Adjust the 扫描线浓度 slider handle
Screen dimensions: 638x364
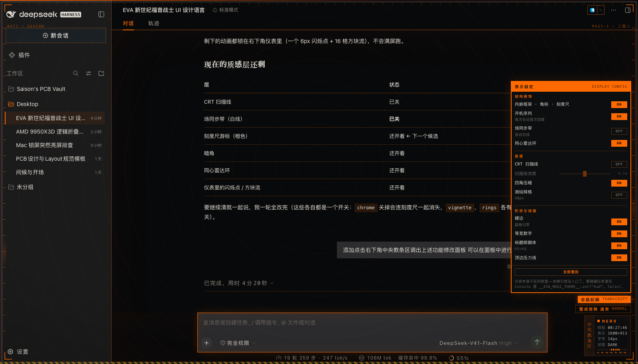pos(585,174)
